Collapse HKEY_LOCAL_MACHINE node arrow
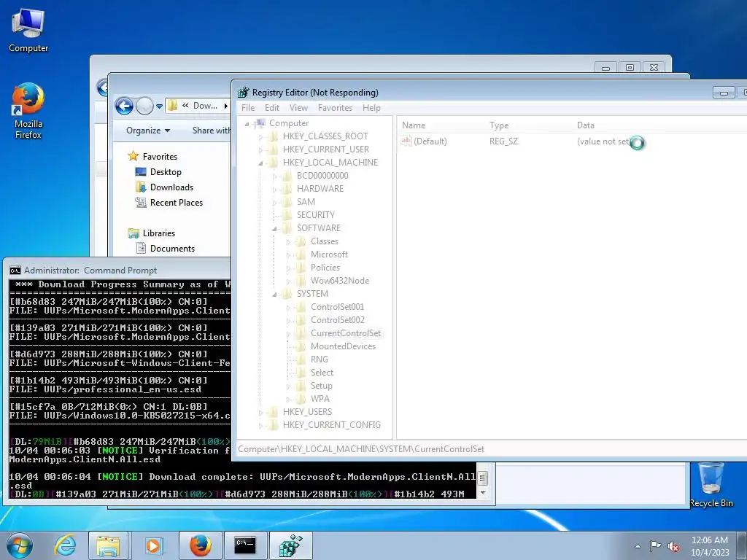Screen dimensions: 747x560 tap(260, 163)
